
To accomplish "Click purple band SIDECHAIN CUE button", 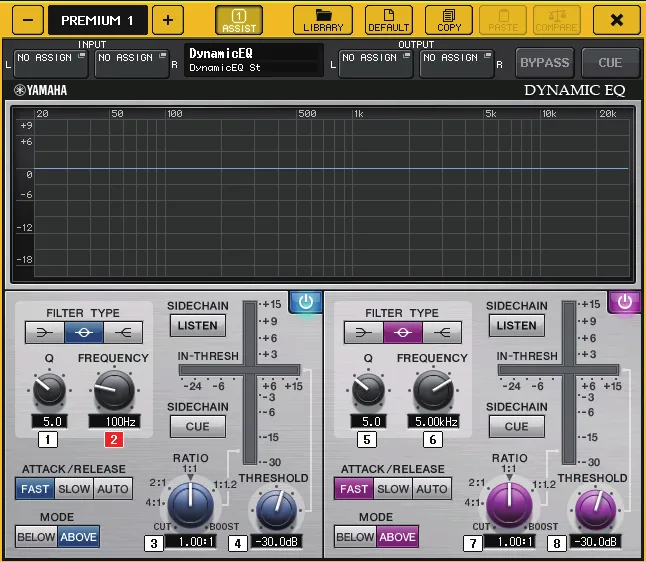I will click(517, 426).
